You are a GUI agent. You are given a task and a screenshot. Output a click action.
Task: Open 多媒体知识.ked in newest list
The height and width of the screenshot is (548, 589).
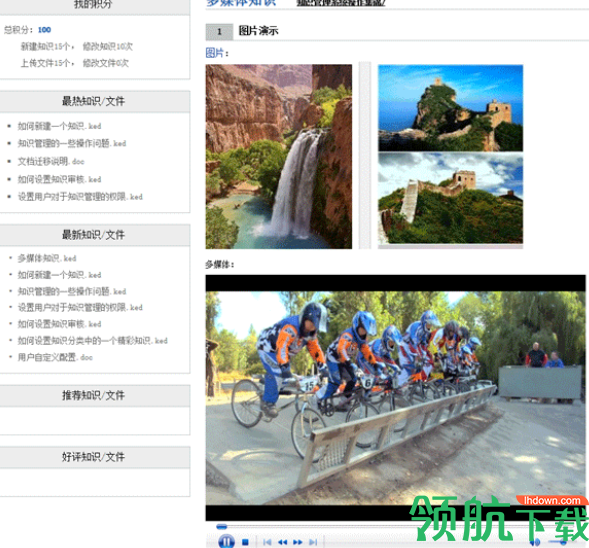(x=47, y=258)
